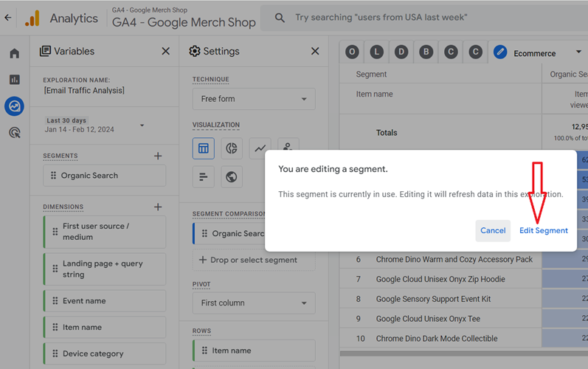The height and width of the screenshot is (369, 588).
Task: Open the Ecommerce tab dropdown arrow
Action: pos(578,52)
